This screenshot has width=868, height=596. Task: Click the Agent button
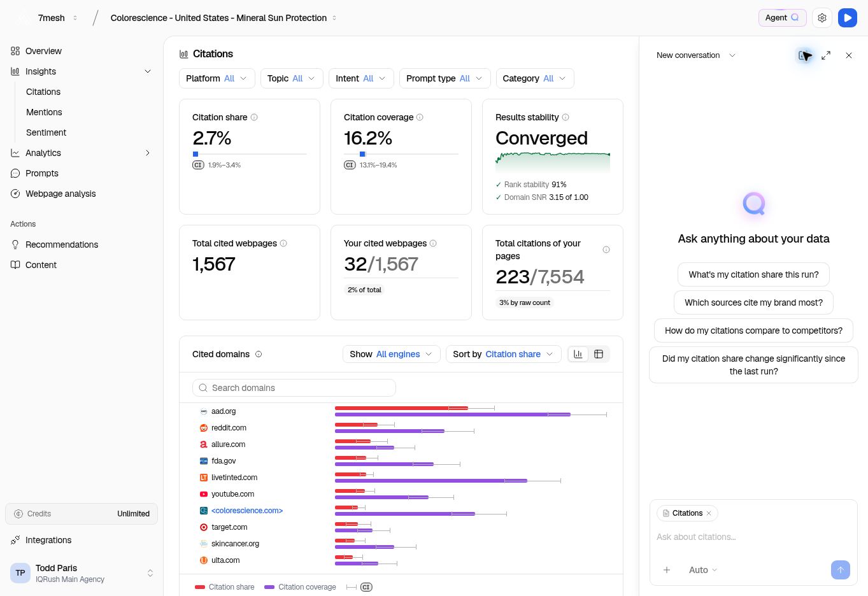[782, 18]
